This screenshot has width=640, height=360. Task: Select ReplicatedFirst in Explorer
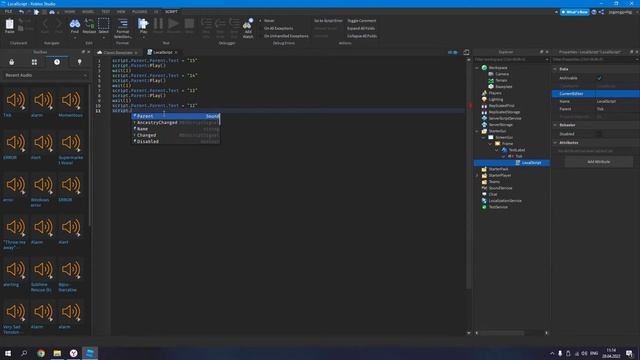point(501,106)
